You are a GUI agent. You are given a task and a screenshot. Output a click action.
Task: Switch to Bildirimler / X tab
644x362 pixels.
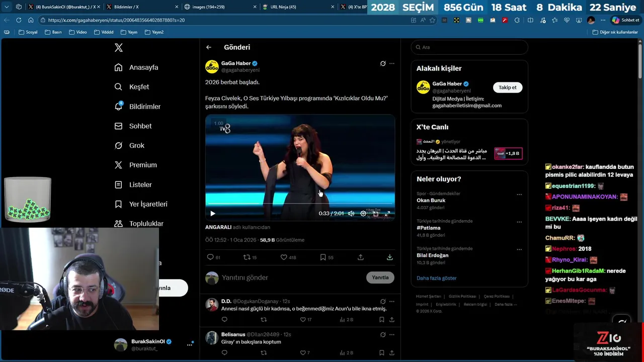pos(142,7)
